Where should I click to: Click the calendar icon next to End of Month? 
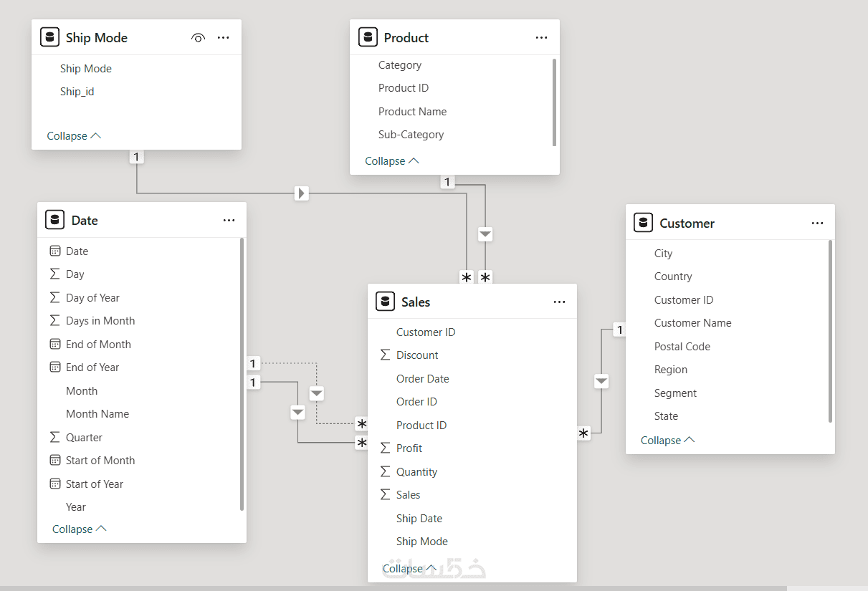55,344
